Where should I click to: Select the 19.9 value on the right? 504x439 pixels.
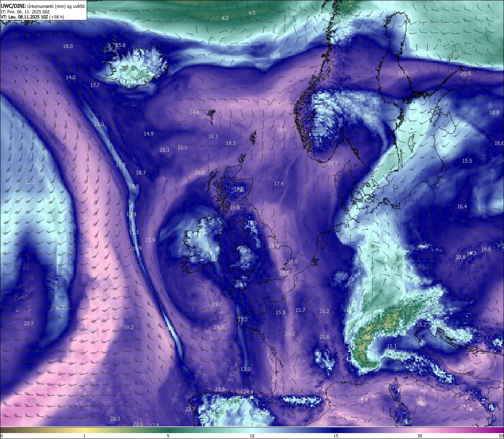click(x=486, y=249)
